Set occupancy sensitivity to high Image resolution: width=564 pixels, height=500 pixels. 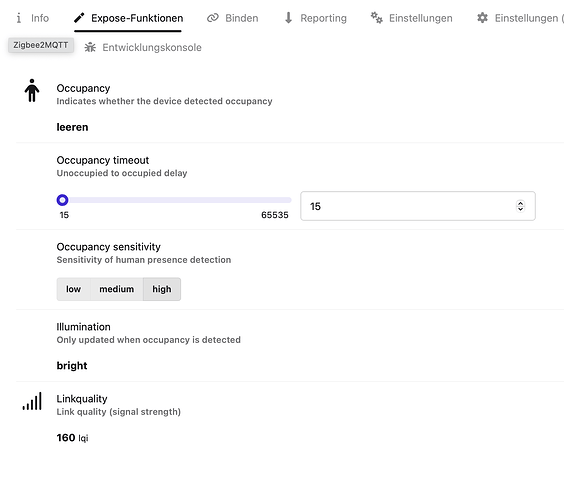(162, 289)
